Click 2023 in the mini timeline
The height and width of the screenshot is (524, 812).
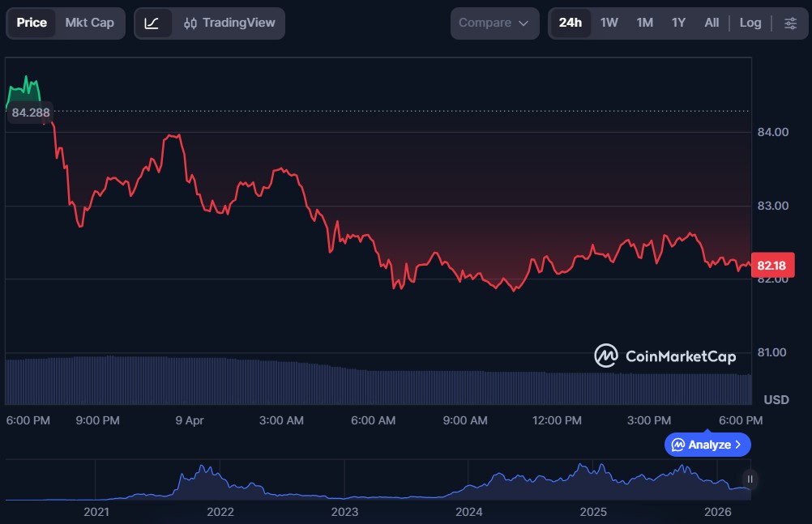pos(344,512)
